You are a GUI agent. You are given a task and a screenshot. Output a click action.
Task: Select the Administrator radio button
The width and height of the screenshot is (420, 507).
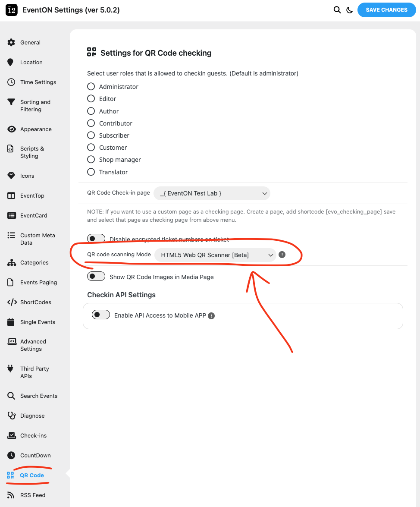point(91,86)
